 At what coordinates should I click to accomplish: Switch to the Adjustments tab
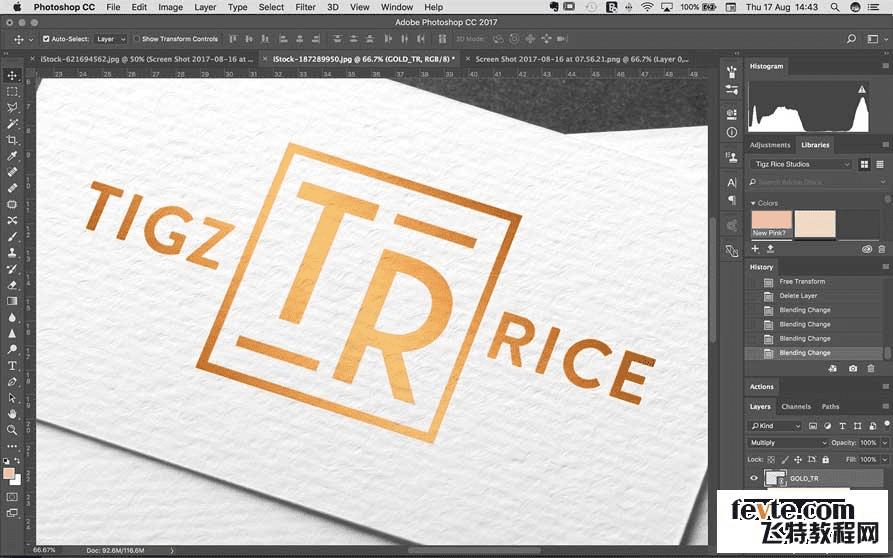(770, 145)
